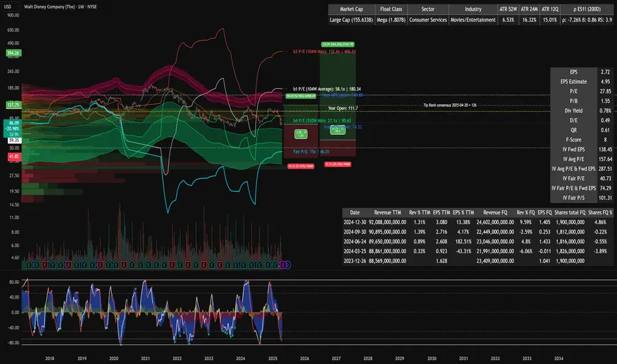Click the 2034 label on time axis
This screenshot has width=617, height=364.
click(x=558, y=359)
